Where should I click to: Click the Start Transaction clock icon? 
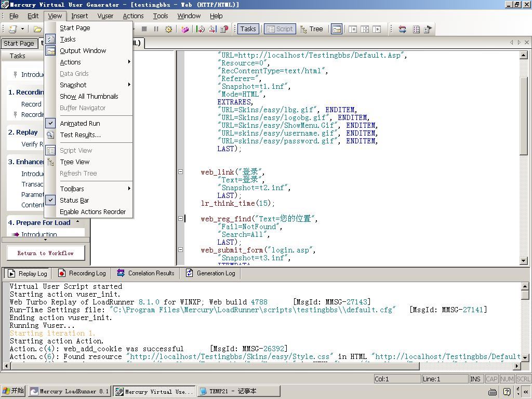(201, 29)
